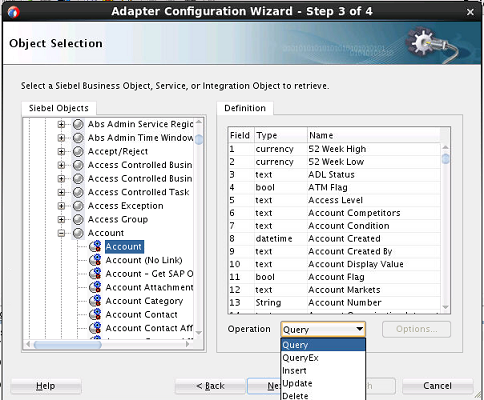Select the Definition tab
This screenshot has height=400, width=484.
coord(245,108)
